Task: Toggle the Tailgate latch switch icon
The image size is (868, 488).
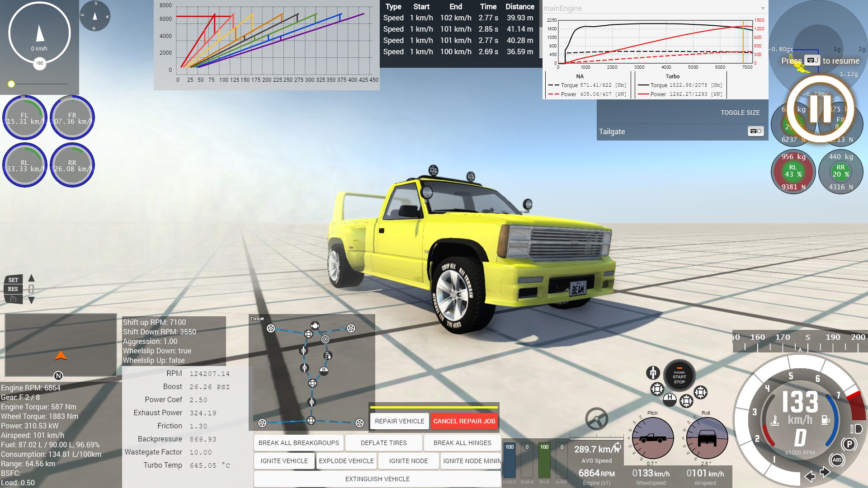Action: click(x=755, y=131)
